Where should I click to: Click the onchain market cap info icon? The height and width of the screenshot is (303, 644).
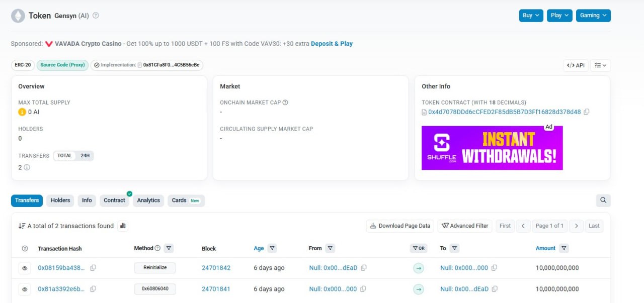point(285,103)
